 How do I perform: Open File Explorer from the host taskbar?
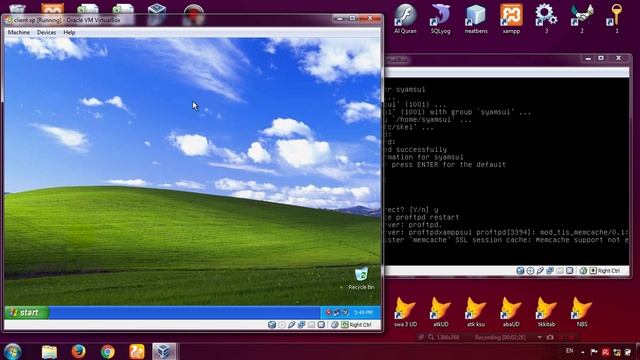[x=49, y=351]
